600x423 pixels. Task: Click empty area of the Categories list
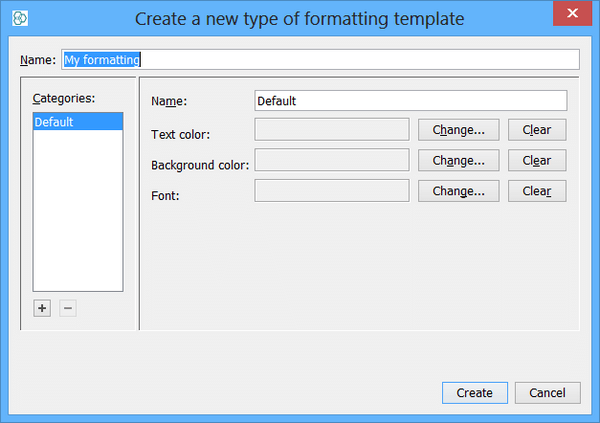pos(77,220)
